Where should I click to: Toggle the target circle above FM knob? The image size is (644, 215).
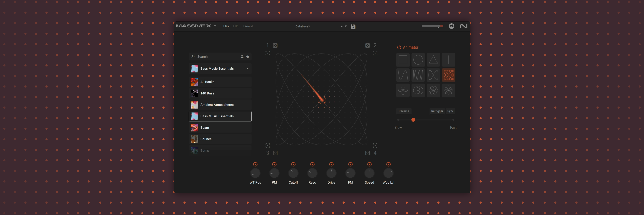(x=350, y=164)
